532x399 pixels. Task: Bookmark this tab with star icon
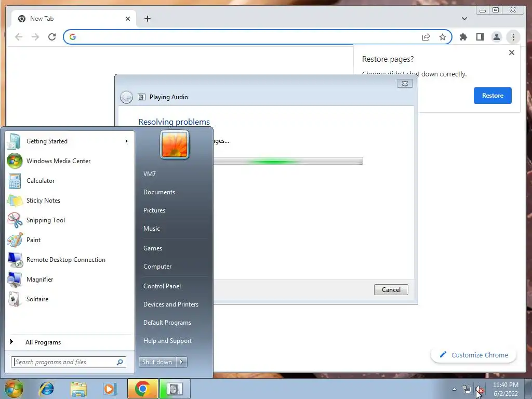point(443,37)
